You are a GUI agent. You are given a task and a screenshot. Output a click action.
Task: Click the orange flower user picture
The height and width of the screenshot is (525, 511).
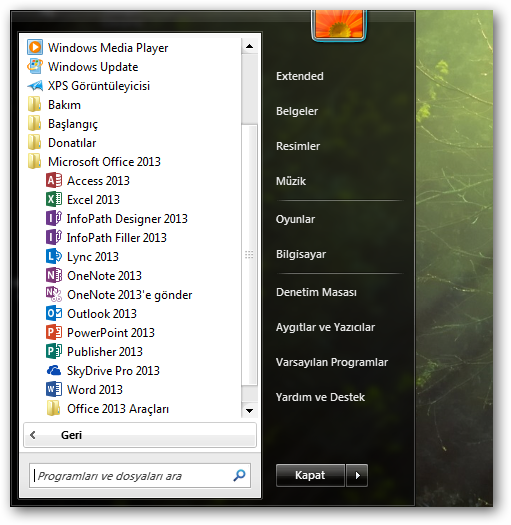click(339, 24)
